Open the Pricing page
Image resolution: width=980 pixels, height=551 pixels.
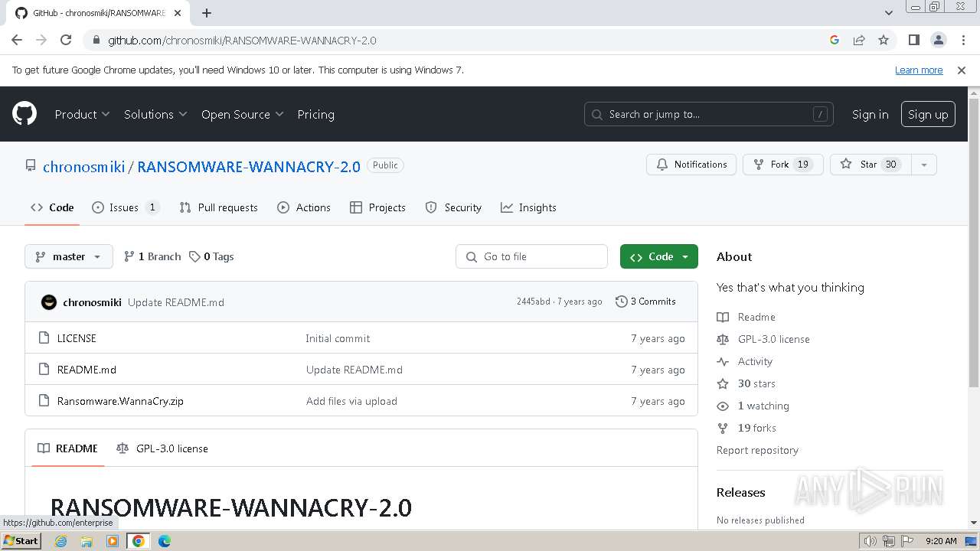pos(315,114)
